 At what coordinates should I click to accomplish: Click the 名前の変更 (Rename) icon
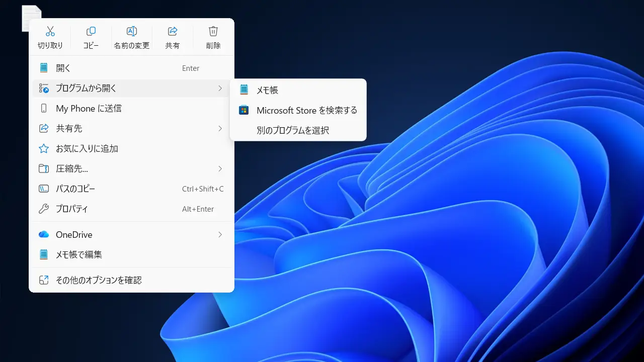132,32
